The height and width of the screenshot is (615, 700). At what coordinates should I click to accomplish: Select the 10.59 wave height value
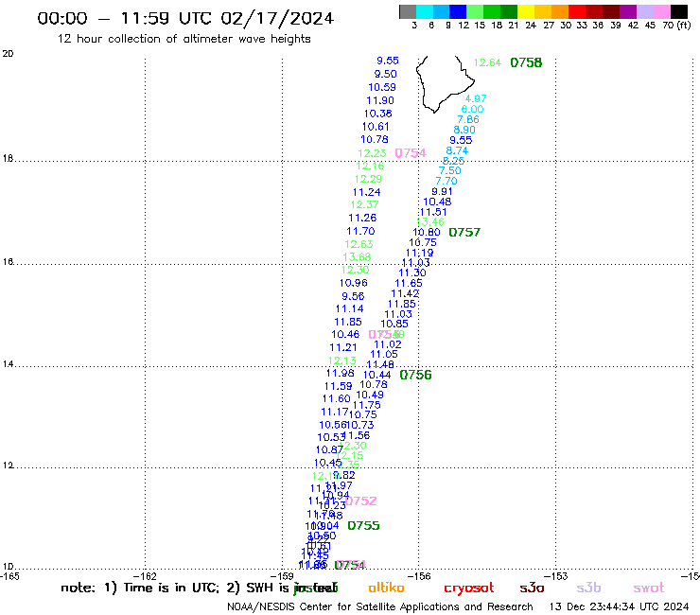point(382,87)
